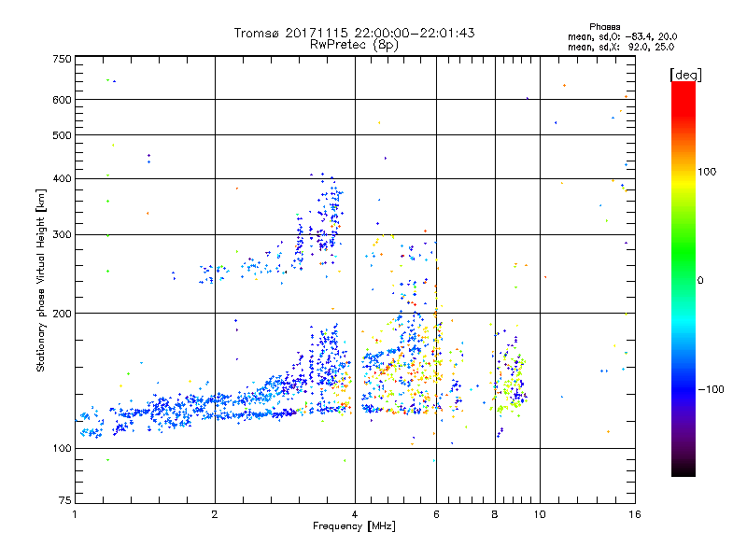The image size is (747, 560).
Task: Click the "Stationary phase Virtual Height [km]" axis title
Action: coord(41,281)
